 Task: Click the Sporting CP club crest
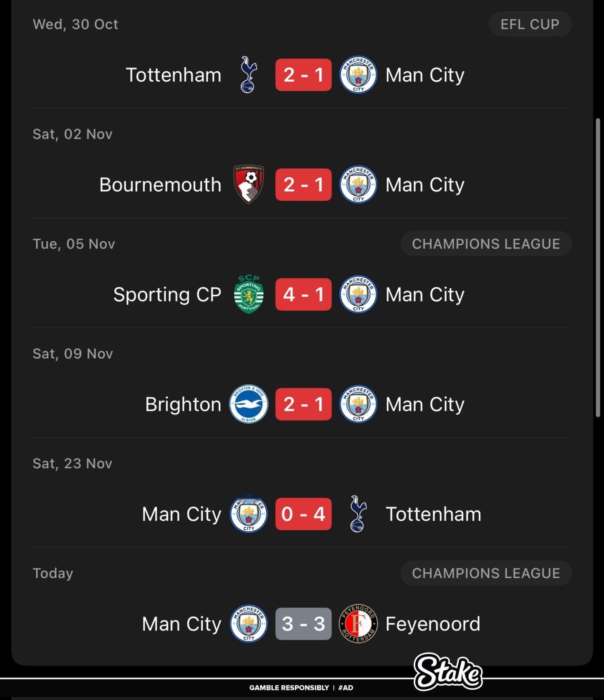point(249,294)
